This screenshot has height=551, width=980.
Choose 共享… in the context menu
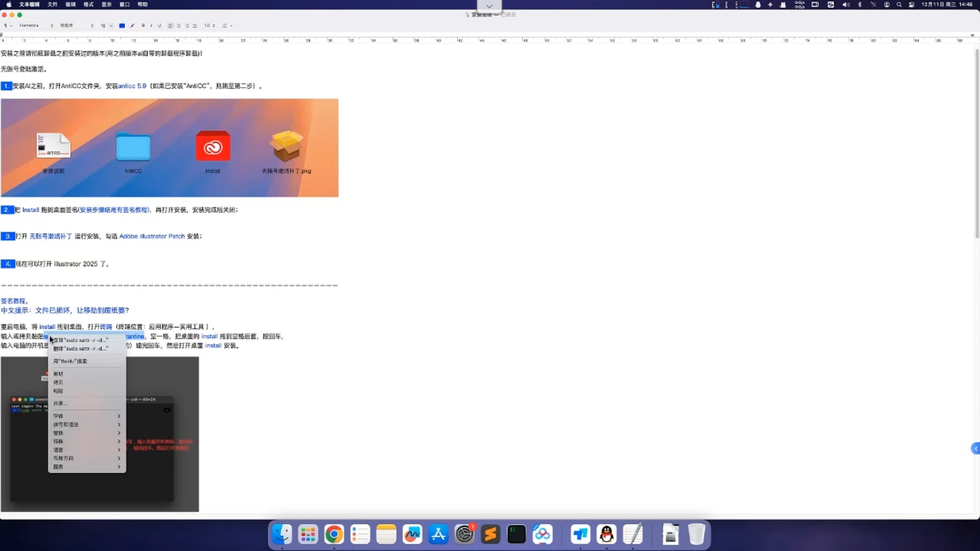[x=87, y=404]
